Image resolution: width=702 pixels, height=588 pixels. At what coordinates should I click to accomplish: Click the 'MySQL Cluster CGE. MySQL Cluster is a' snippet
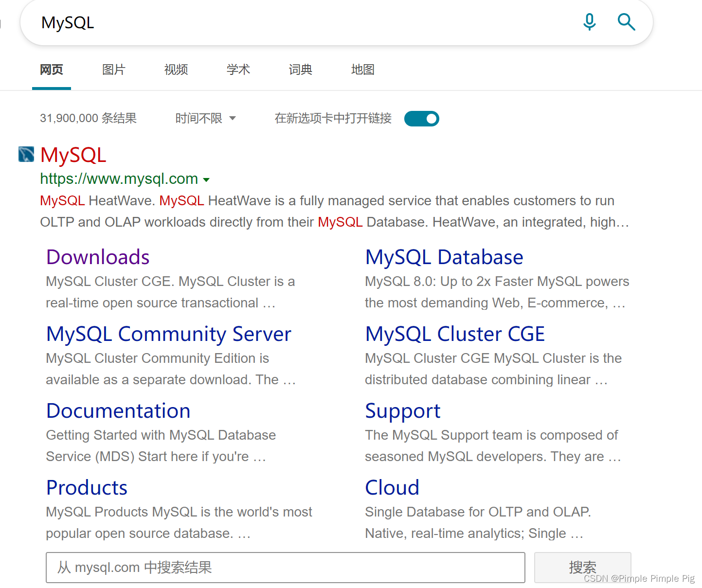(x=170, y=282)
